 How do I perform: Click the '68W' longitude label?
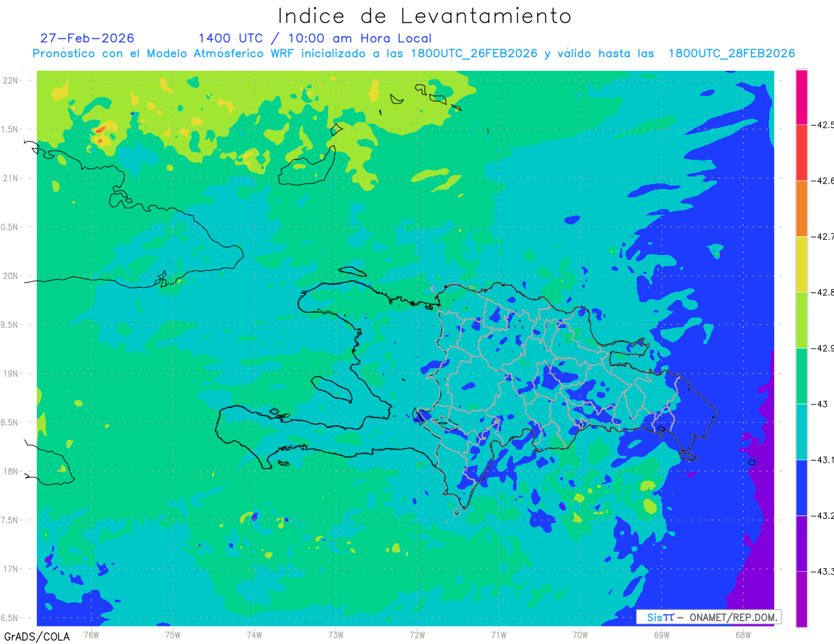point(743,634)
